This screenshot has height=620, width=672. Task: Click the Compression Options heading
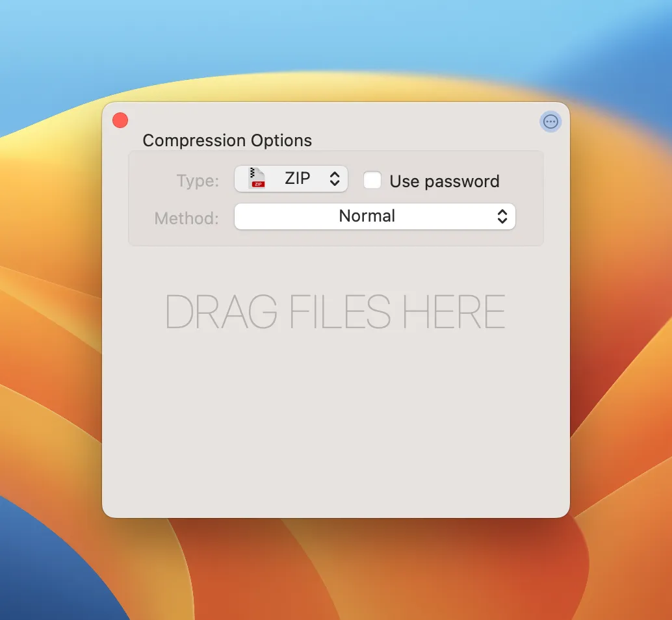227,140
